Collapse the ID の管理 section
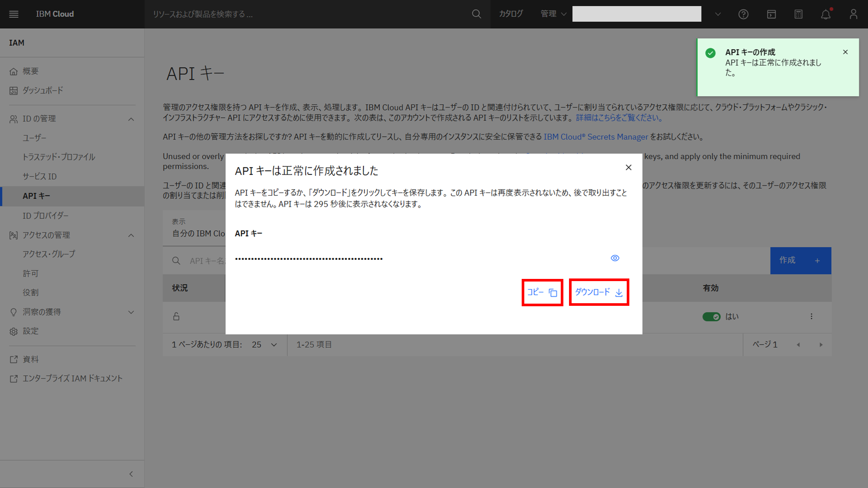Image resolution: width=868 pixels, height=488 pixels. tap(131, 119)
